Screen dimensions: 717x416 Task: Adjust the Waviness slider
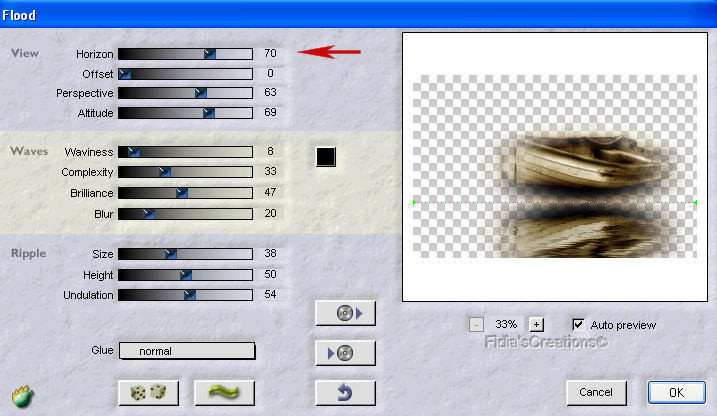(x=185, y=152)
